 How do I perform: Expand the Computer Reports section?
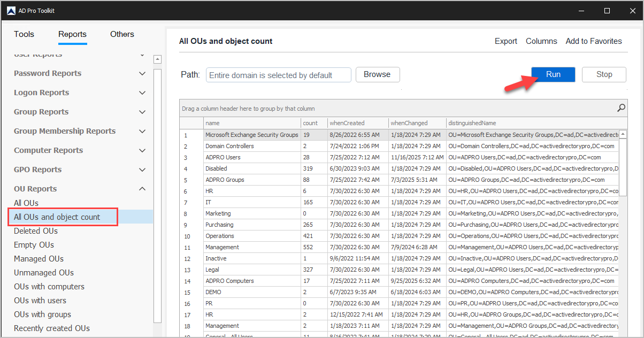[x=142, y=150]
